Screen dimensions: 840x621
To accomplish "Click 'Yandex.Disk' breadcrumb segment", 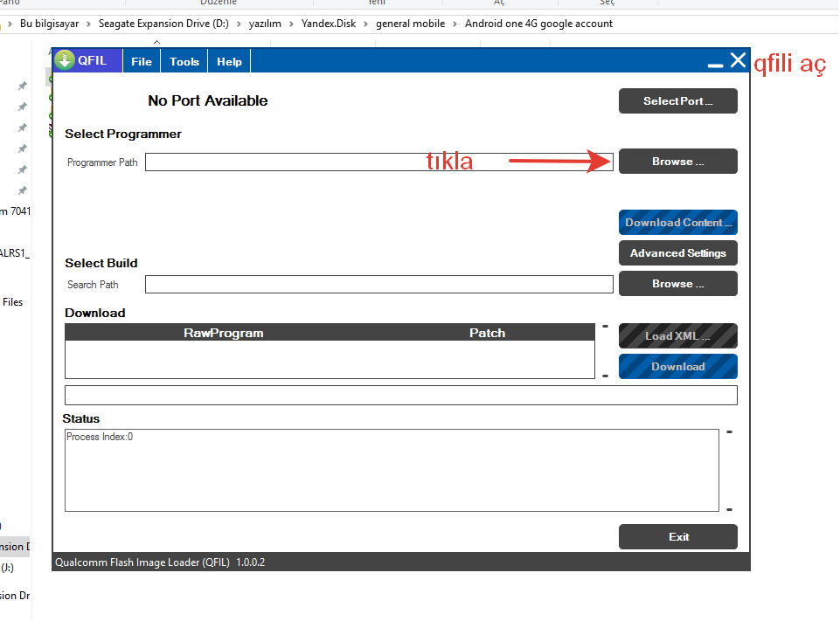I will click(329, 24).
